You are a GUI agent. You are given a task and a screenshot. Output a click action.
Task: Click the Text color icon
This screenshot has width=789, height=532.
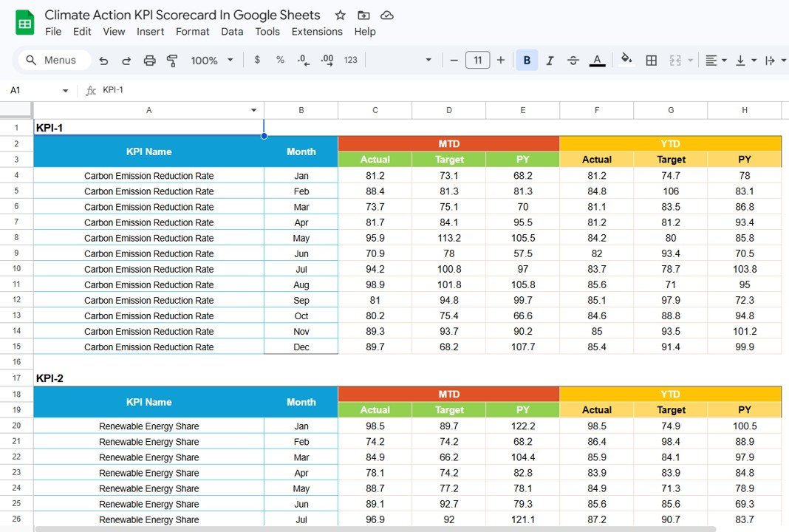tap(597, 60)
